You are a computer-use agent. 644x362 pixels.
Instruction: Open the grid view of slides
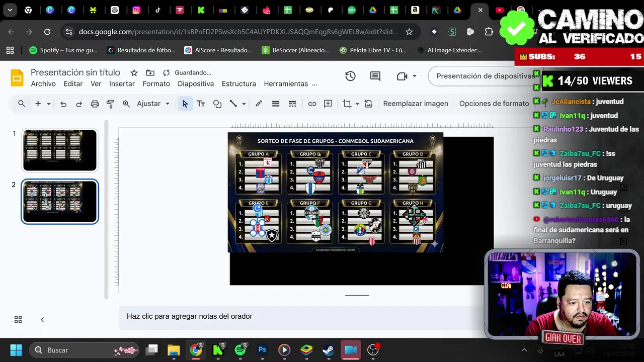[x=18, y=319]
